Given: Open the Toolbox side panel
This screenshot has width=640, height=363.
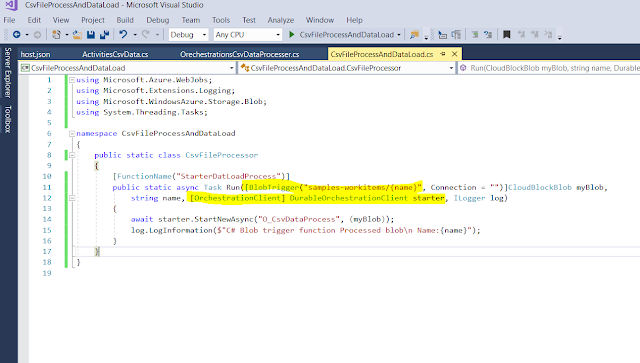Looking at the screenshot, I should [7, 119].
